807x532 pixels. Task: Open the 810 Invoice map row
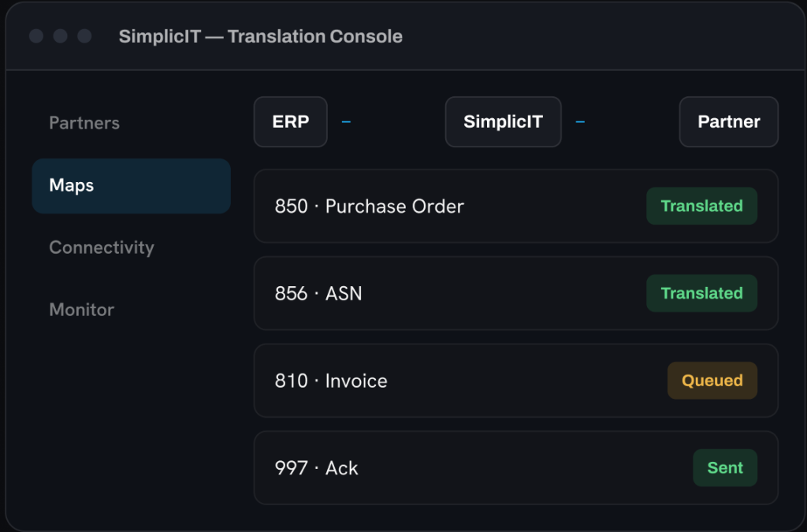coord(515,381)
